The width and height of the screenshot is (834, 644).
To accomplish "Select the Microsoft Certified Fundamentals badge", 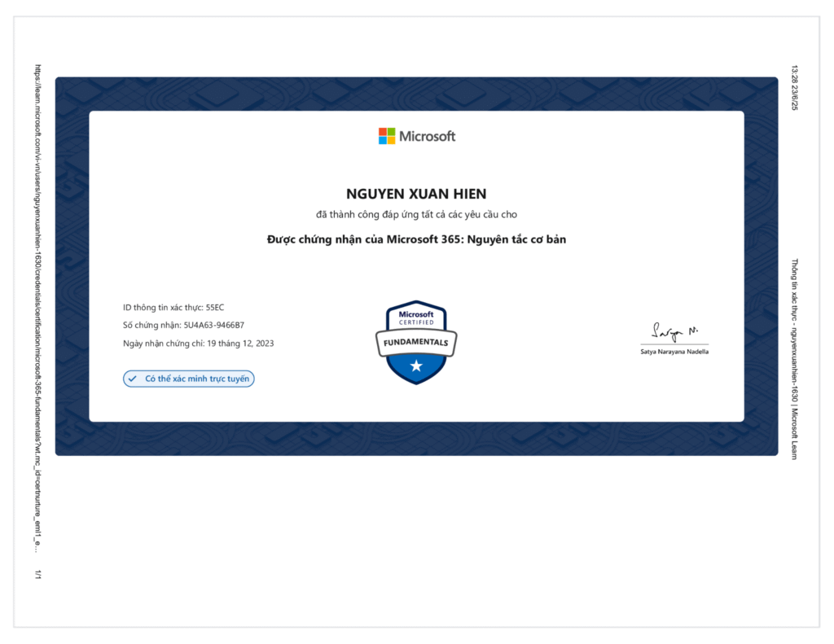I will [x=415, y=340].
